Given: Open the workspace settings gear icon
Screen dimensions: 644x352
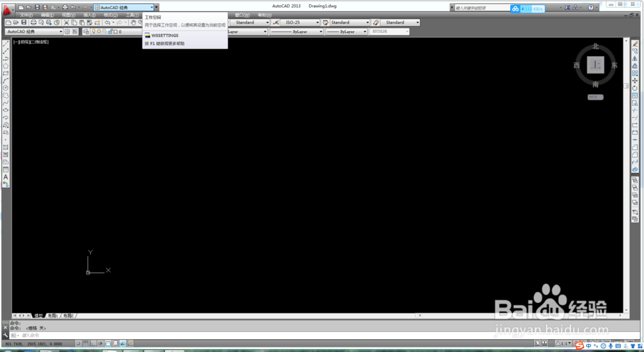Looking at the screenshot, I should tap(68, 32).
